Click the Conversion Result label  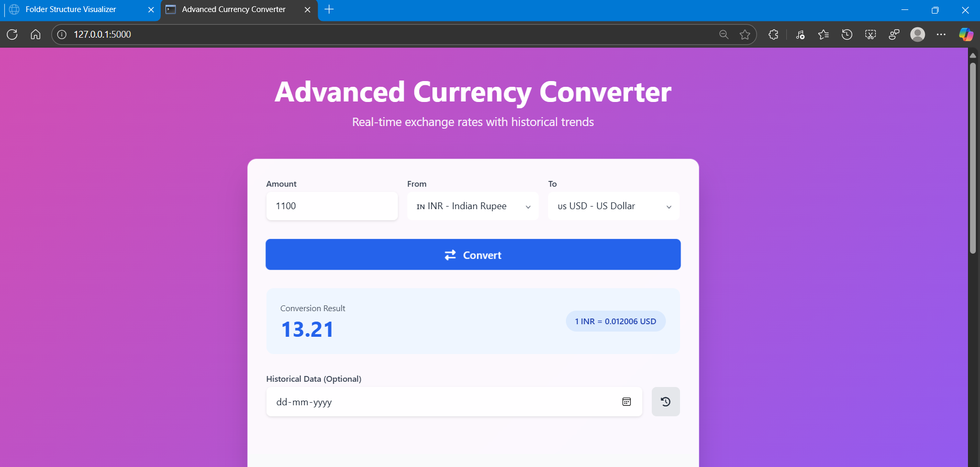tap(313, 309)
